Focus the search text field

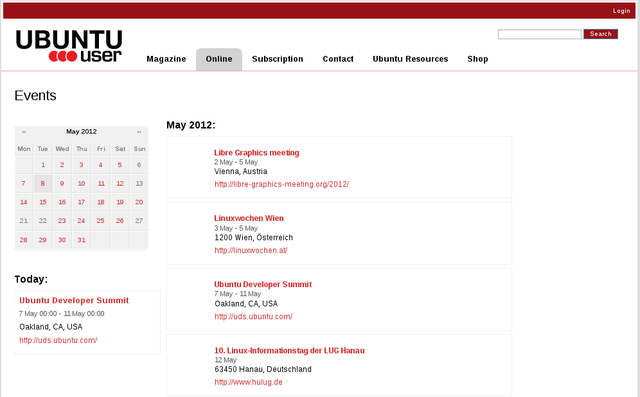540,34
